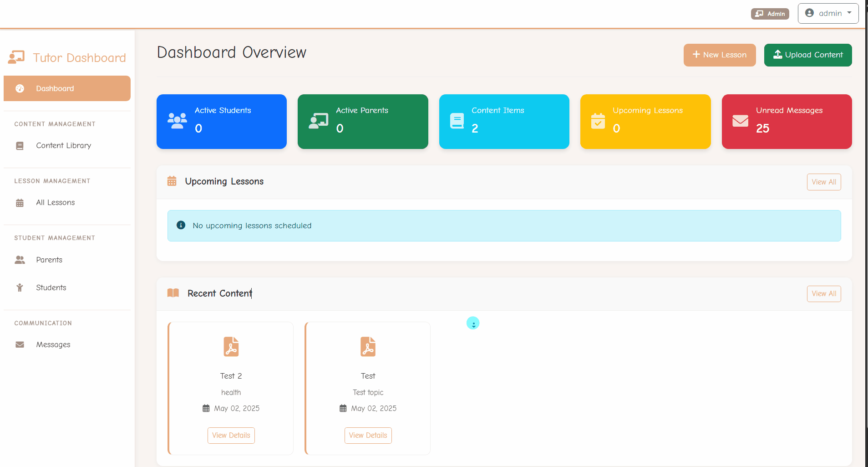Click the Active Parents chalkboard icon

tap(318, 121)
